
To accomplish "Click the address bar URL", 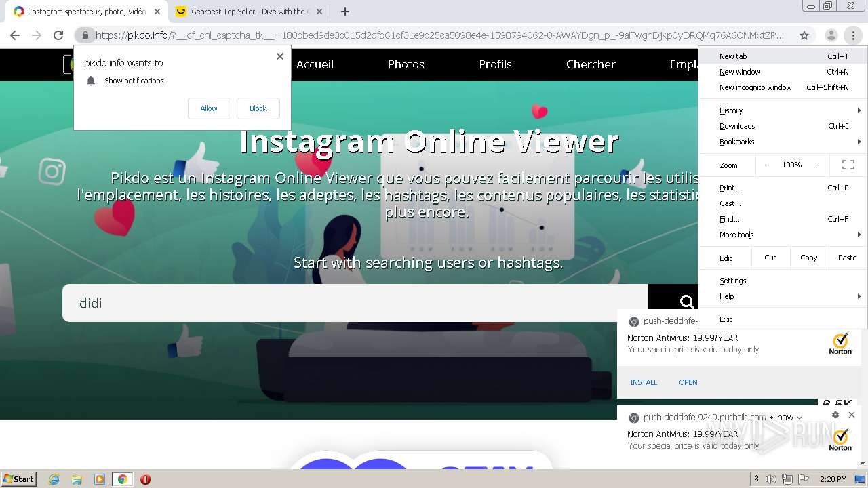I will tap(439, 35).
